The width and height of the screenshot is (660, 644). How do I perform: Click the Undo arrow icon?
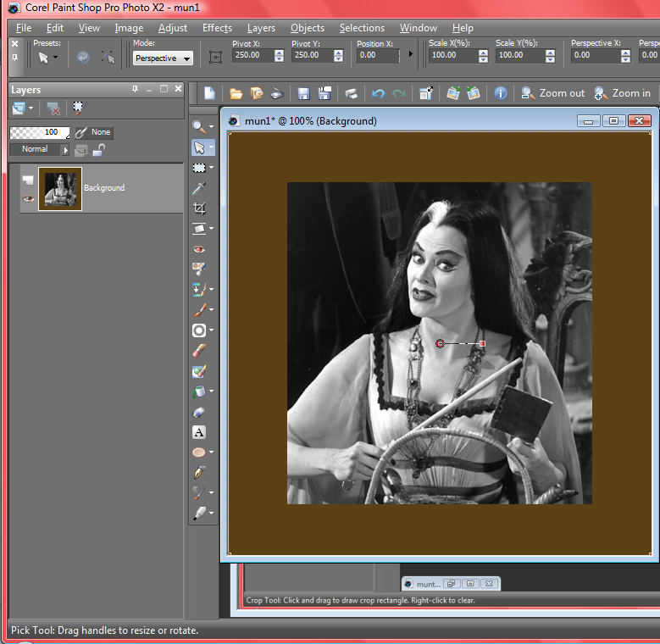click(378, 93)
